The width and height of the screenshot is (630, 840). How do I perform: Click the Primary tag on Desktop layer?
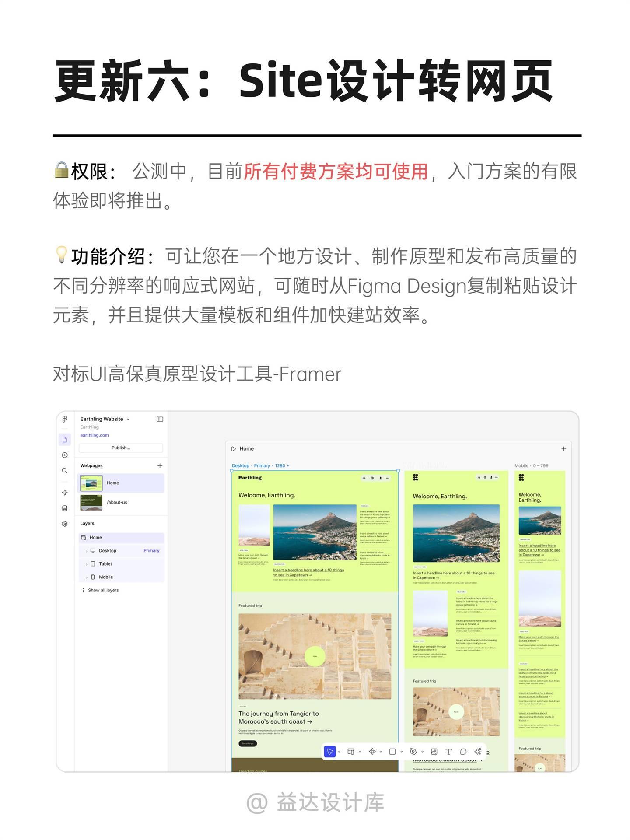[x=151, y=551]
